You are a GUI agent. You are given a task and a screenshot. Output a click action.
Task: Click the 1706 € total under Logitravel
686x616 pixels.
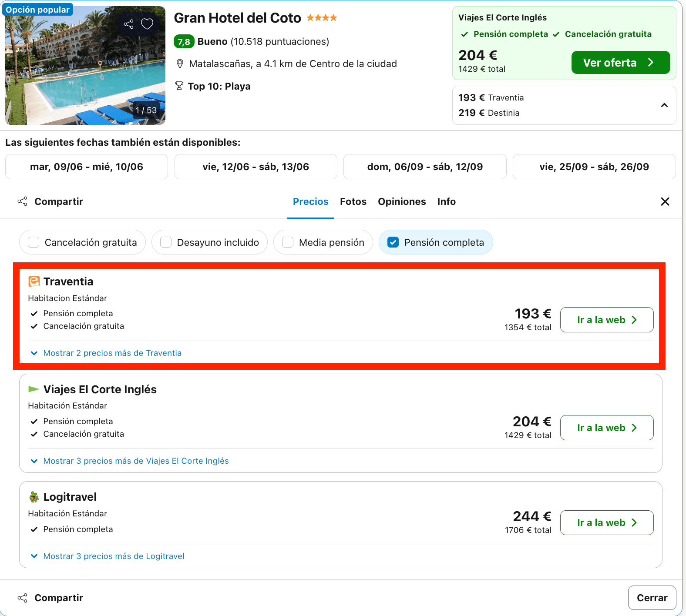pyautogui.click(x=528, y=530)
